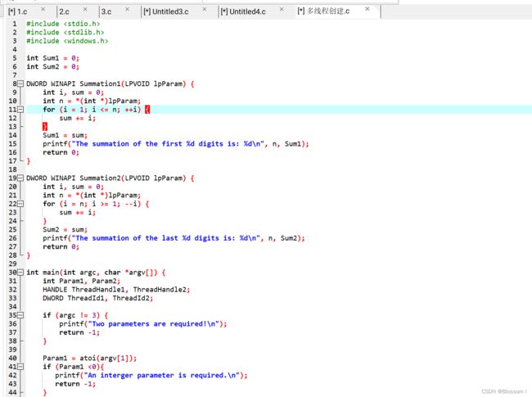
Task: Click 'HANDLE ThreadHandle1, ThreadHandle2;' line
Action: pos(116,290)
